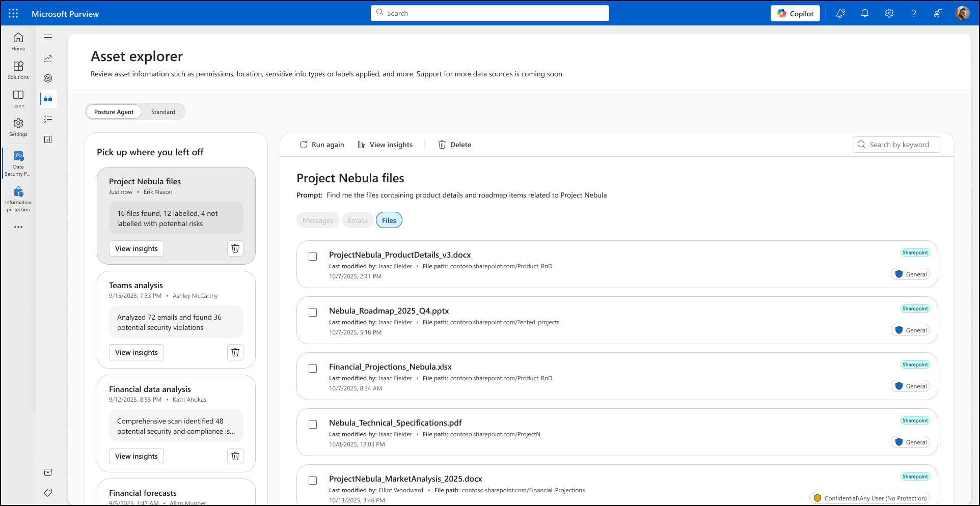Select the bar chart report icon in sidebar

(48, 139)
